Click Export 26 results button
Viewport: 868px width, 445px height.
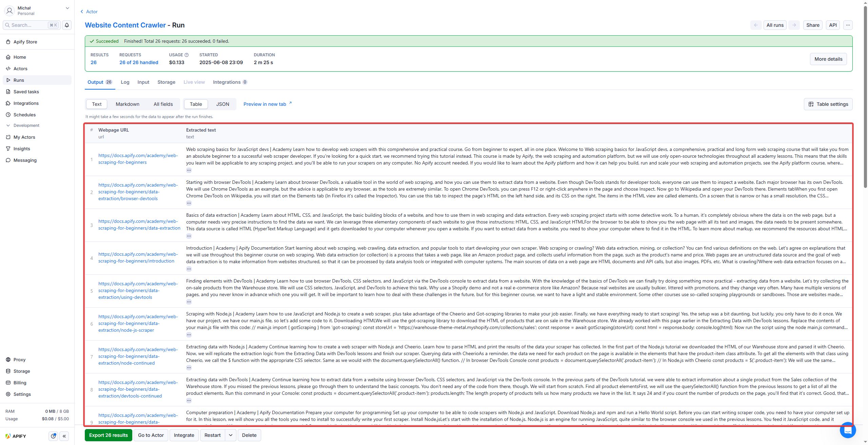pos(109,435)
